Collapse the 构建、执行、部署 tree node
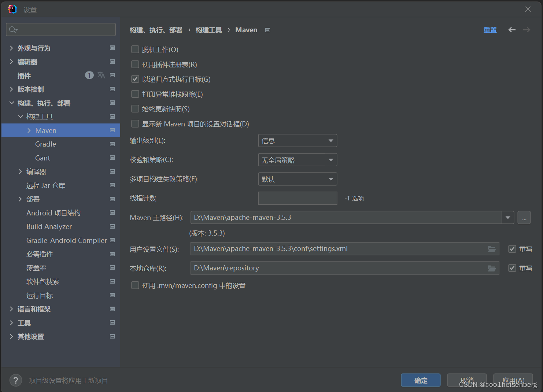 tap(11, 103)
